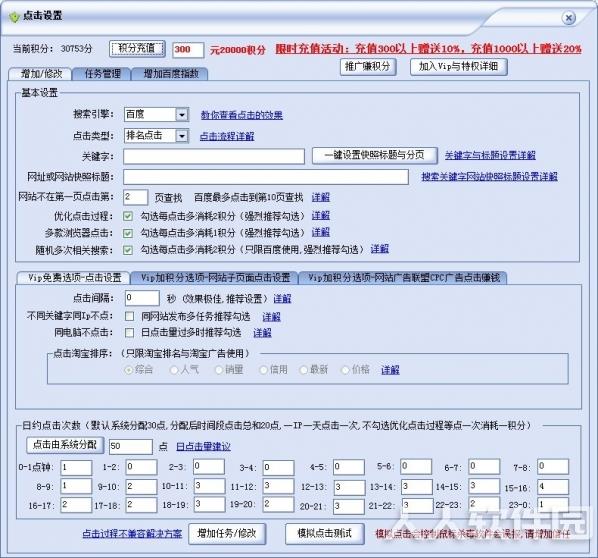Disable the 随机多次相关搜索 checkbox

128,250
